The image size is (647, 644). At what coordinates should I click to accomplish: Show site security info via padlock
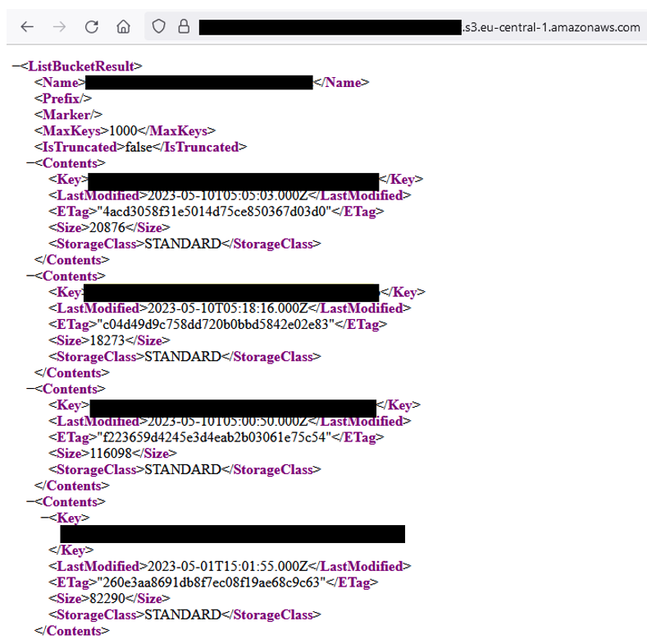click(x=183, y=27)
